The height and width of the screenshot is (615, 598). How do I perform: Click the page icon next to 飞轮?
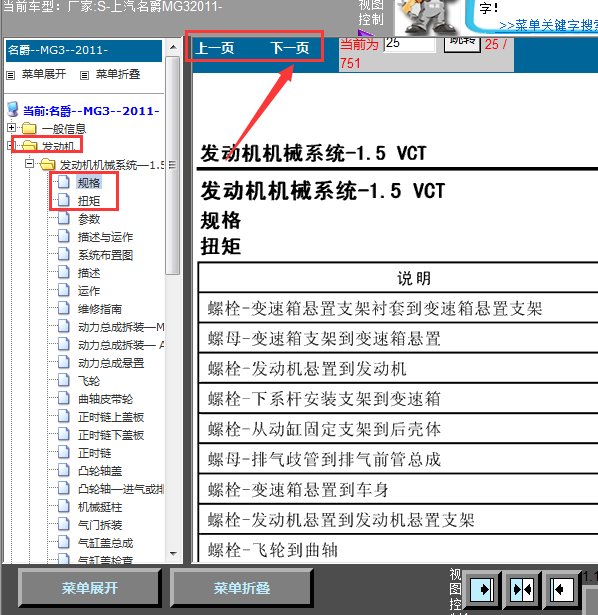click(x=64, y=380)
